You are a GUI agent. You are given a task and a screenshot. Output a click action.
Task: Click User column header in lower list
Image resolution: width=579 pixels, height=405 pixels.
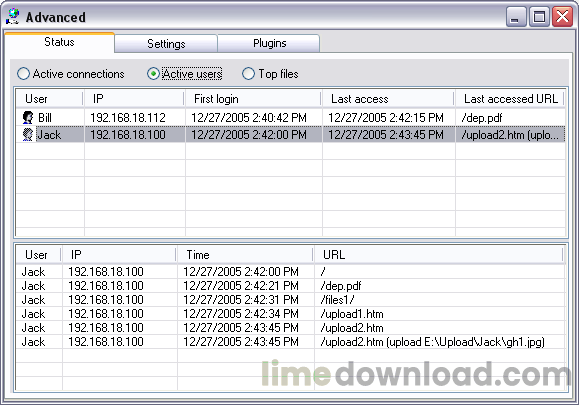coord(38,255)
